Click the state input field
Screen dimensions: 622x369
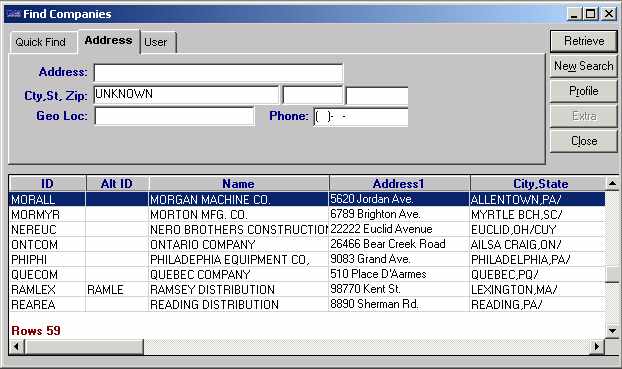pyautogui.click(x=313, y=96)
